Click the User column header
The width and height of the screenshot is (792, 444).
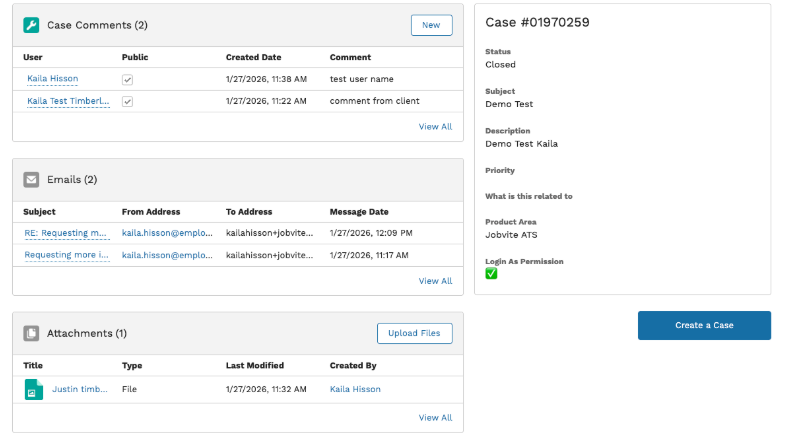(33, 57)
